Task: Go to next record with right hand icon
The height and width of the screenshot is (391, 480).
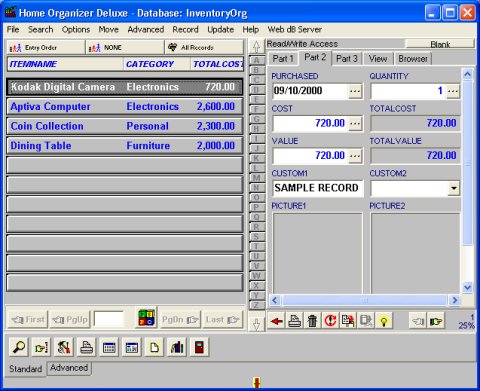Action: click(x=436, y=321)
